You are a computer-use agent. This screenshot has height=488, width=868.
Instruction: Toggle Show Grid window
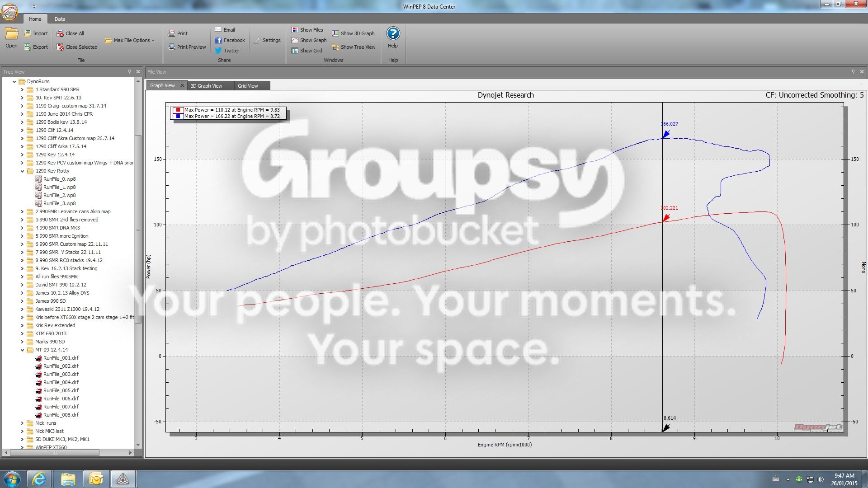click(x=307, y=51)
